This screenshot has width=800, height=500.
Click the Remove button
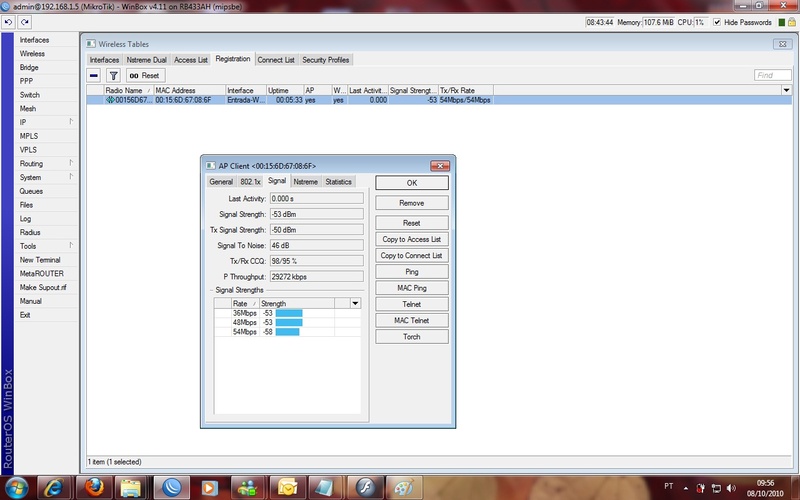(412, 203)
